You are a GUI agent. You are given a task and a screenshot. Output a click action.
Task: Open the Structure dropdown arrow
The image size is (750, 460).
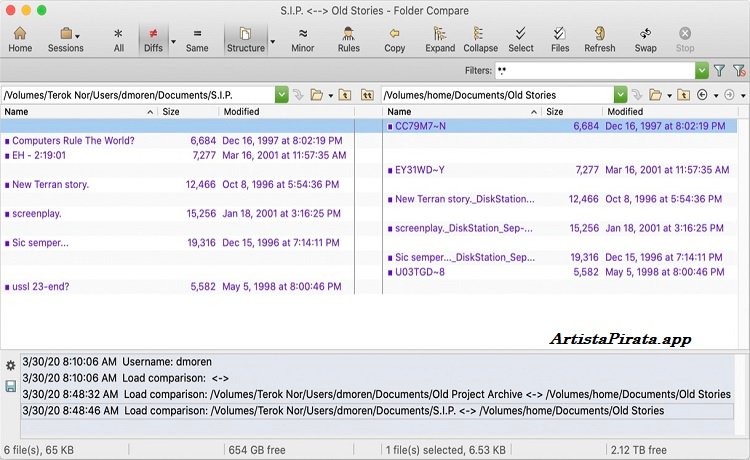(x=273, y=42)
